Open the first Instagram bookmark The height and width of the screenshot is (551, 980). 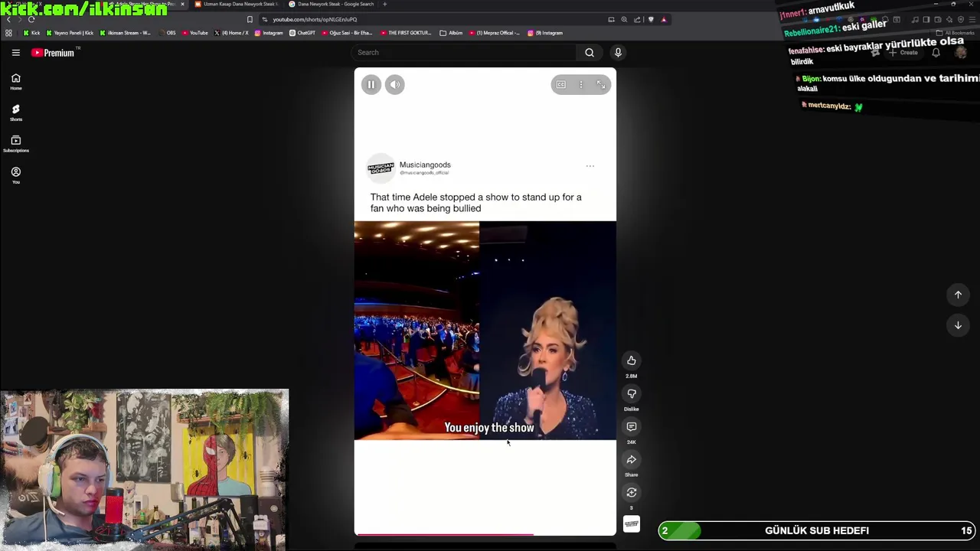(x=269, y=33)
